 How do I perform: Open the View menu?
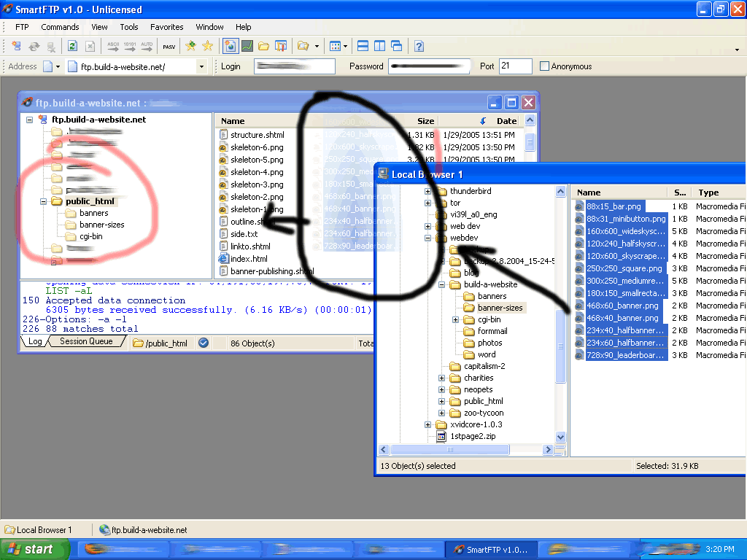click(99, 27)
